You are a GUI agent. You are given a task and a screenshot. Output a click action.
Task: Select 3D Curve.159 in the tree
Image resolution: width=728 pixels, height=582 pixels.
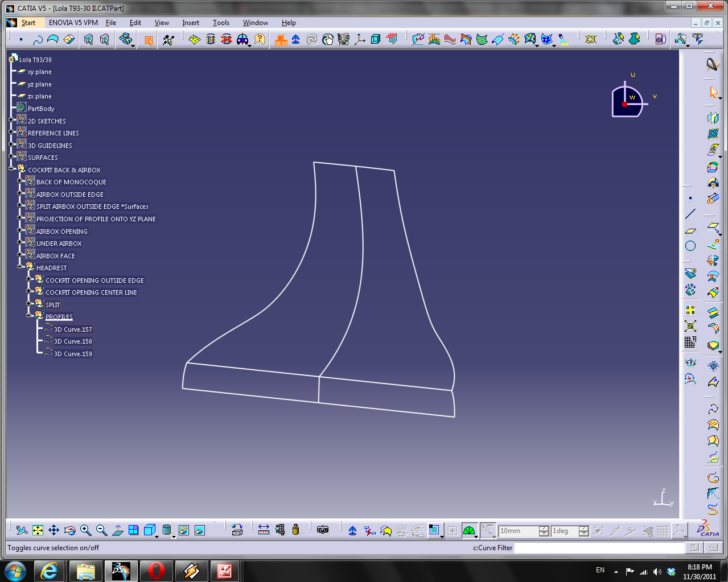(73, 354)
